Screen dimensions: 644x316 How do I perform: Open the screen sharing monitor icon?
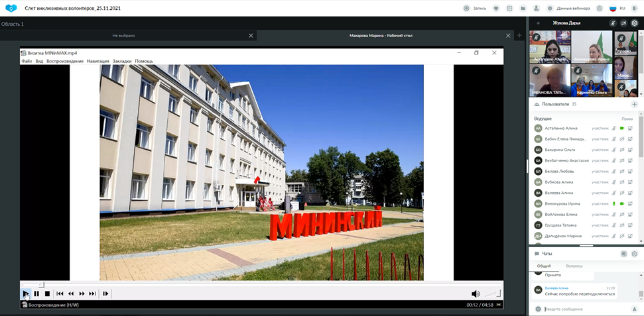(x=496, y=8)
